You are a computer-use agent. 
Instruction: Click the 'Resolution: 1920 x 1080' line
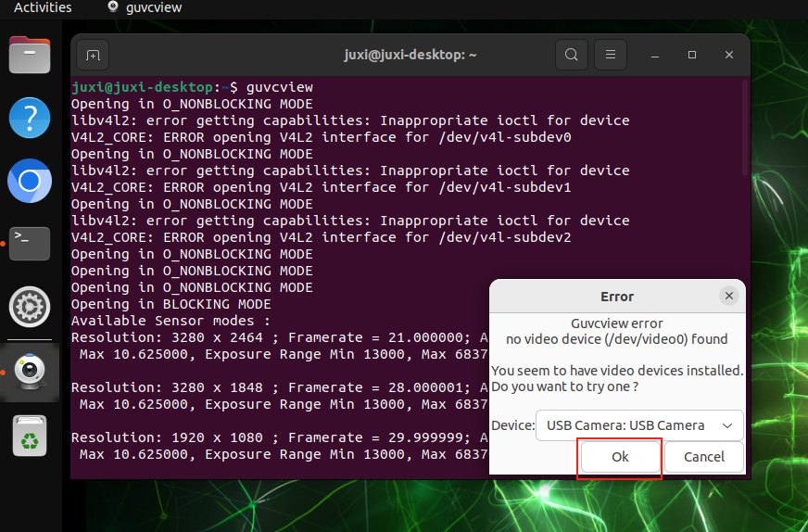[280, 437]
